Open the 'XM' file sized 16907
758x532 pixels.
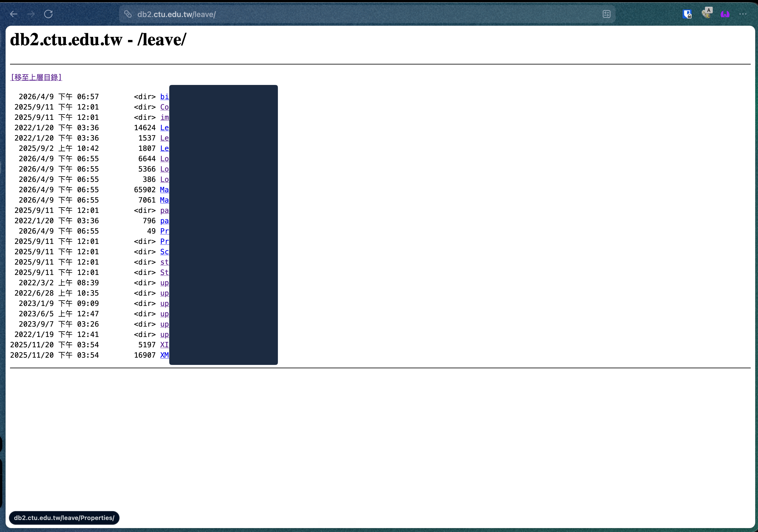tap(165, 355)
